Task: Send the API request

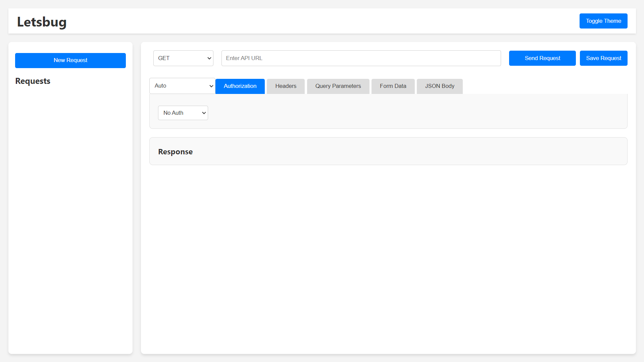Action: pyautogui.click(x=542, y=58)
